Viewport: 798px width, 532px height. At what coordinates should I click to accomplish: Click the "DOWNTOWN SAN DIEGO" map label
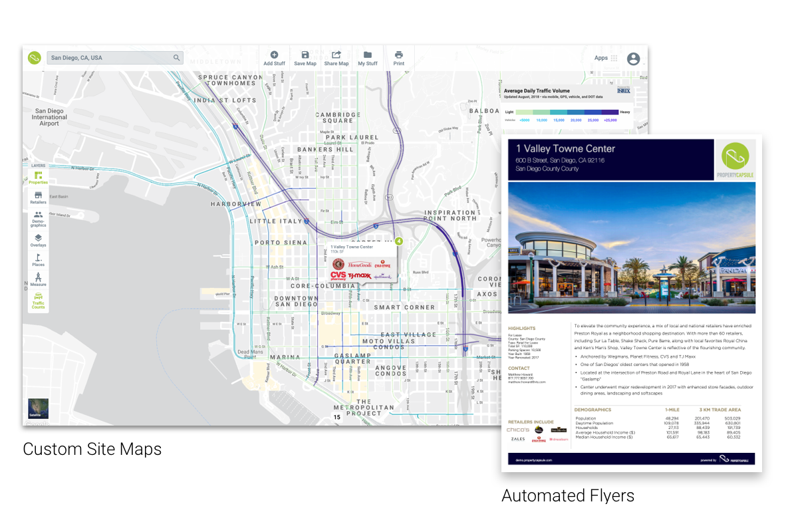click(x=297, y=303)
